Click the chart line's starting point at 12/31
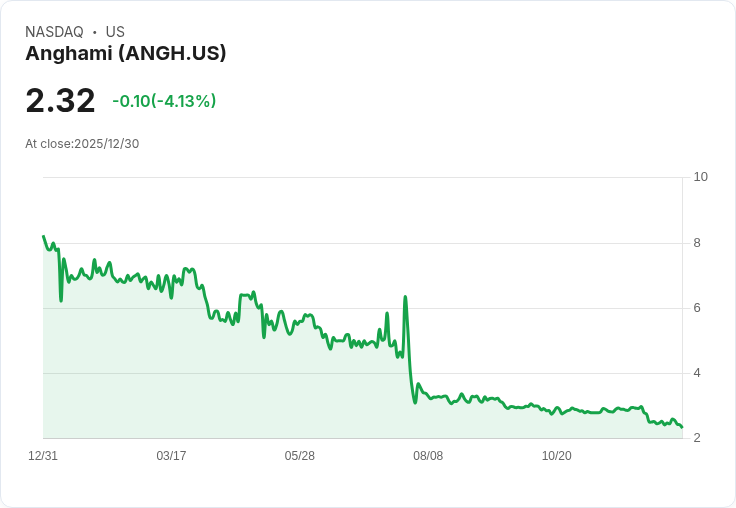 coord(43,236)
